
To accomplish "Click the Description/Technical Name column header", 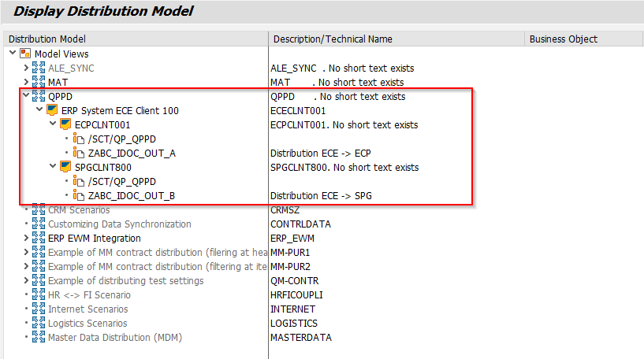I will [x=333, y=39].
